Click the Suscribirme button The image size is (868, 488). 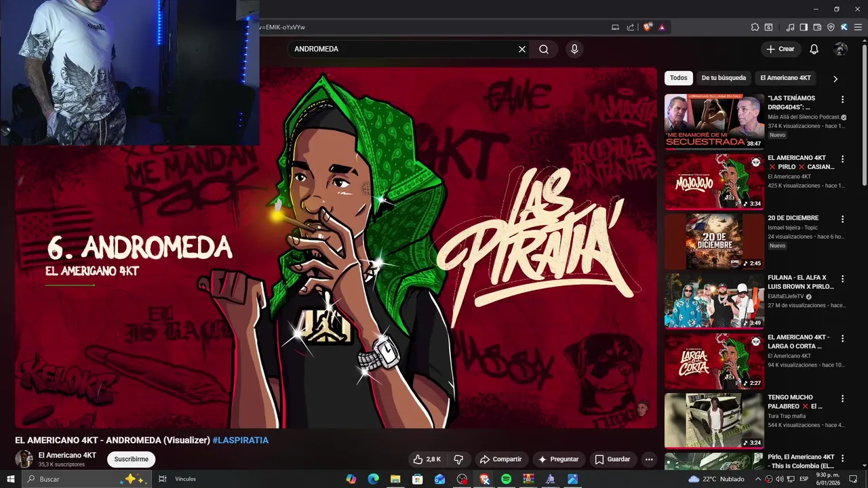tap(131, 460)
